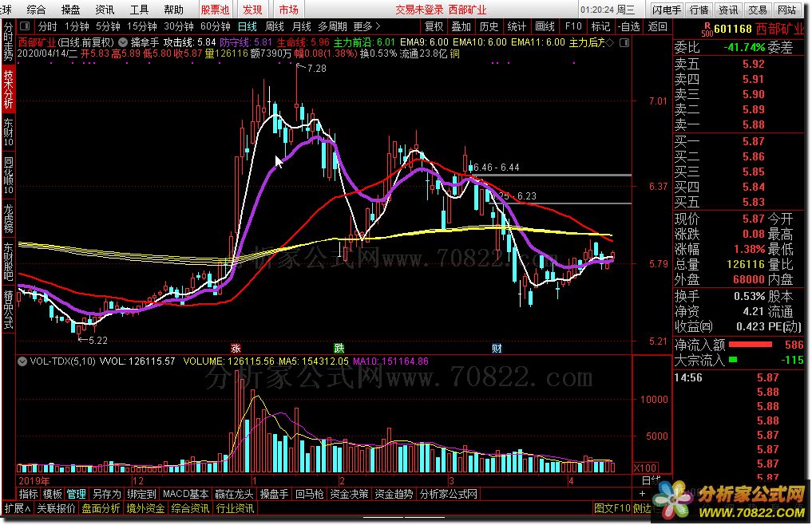Screen dimensions: 812x525
Task: Open the 市场 tab
Action: [288, 10]
